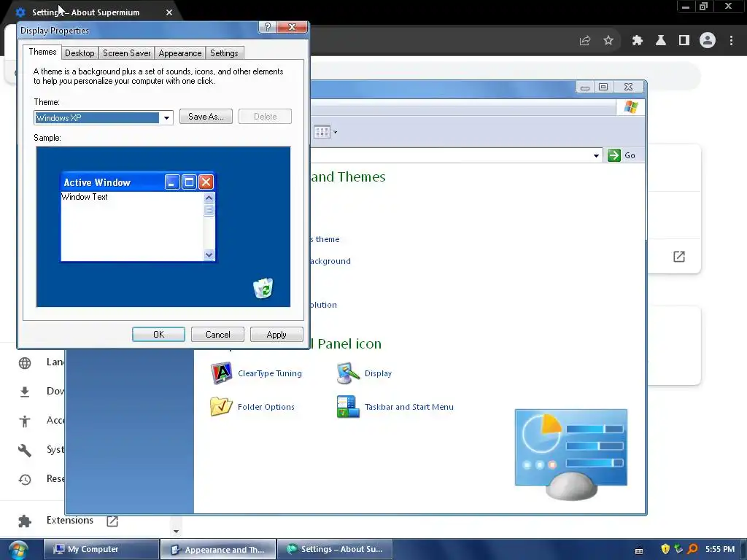747x560 pixels.
Task: Open the profile avatar icon
Action: click(708, 41)
